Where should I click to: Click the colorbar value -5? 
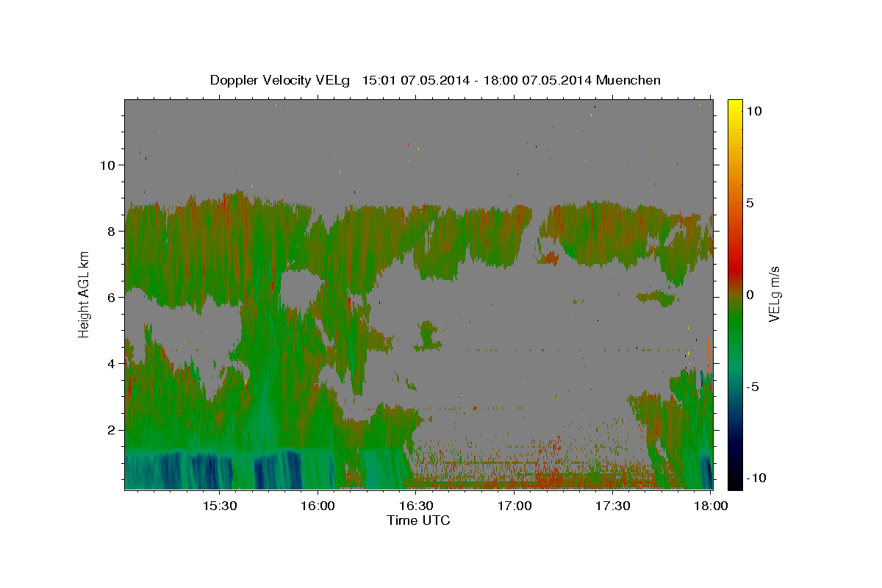coord(753,387)
